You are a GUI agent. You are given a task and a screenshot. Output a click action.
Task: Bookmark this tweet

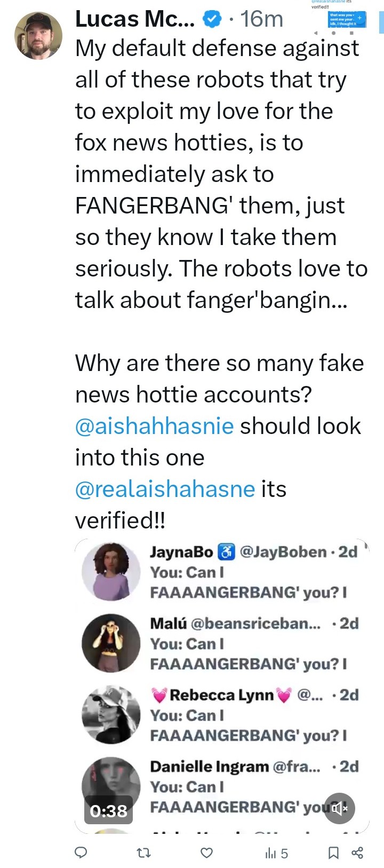point(333,853)
